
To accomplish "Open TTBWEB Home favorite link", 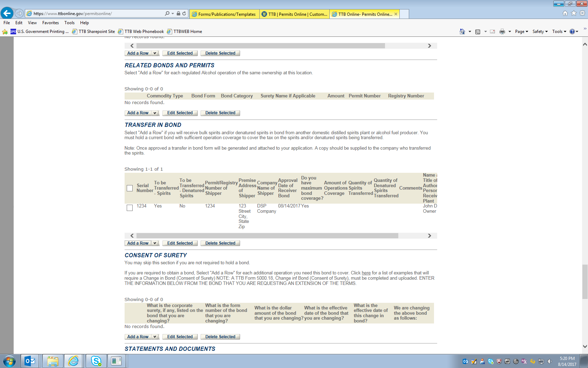I will [x=184, y=32].
